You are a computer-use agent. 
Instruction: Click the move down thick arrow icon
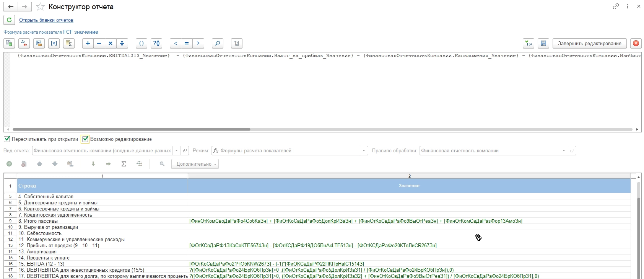[55, 164]
